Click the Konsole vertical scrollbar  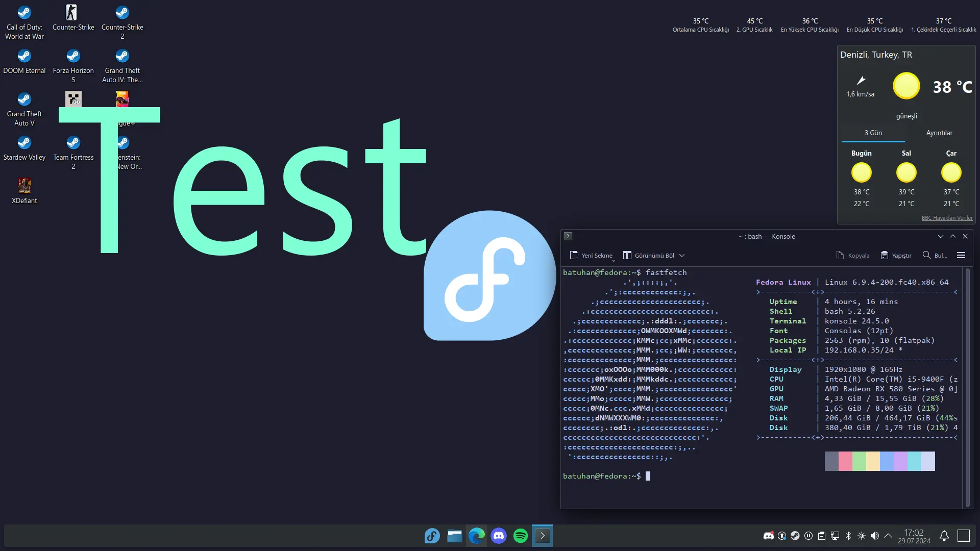coord(967,388)
